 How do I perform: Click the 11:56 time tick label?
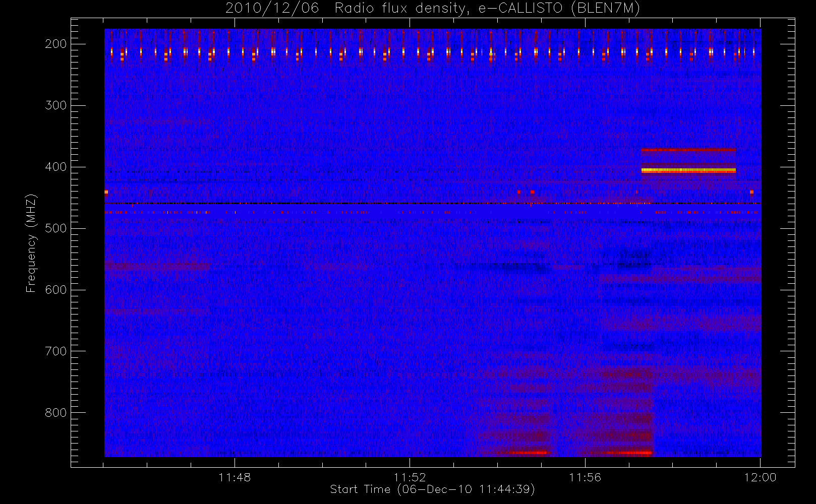pyautogui.click(x=585, y=477)
